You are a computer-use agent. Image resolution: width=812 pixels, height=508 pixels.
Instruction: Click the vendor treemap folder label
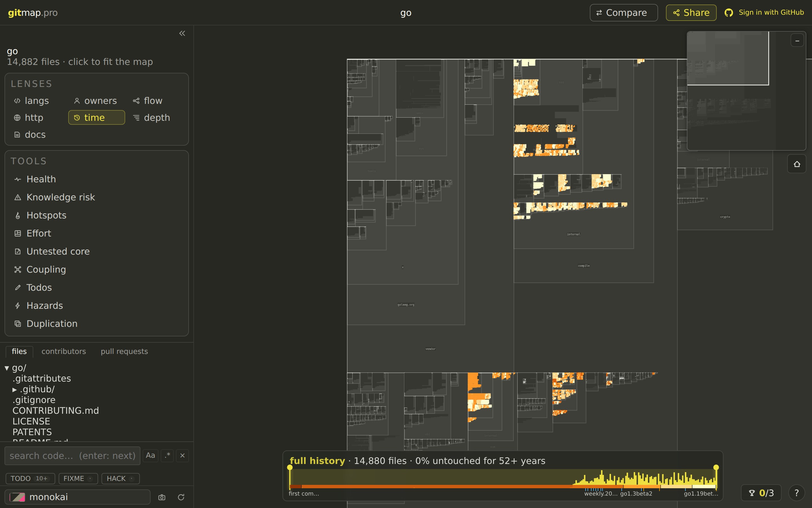(431, 349)
